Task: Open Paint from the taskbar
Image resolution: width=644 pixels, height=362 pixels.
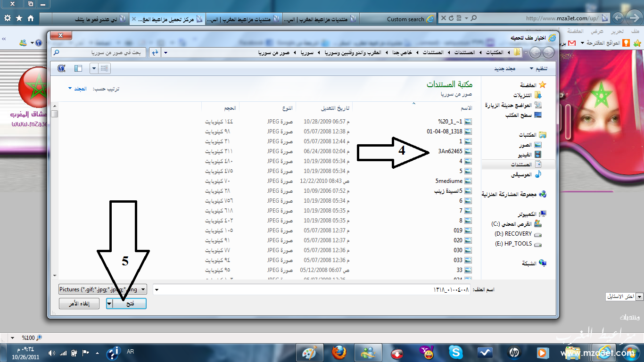Action: pyautogui.click(x=309, y=352)
